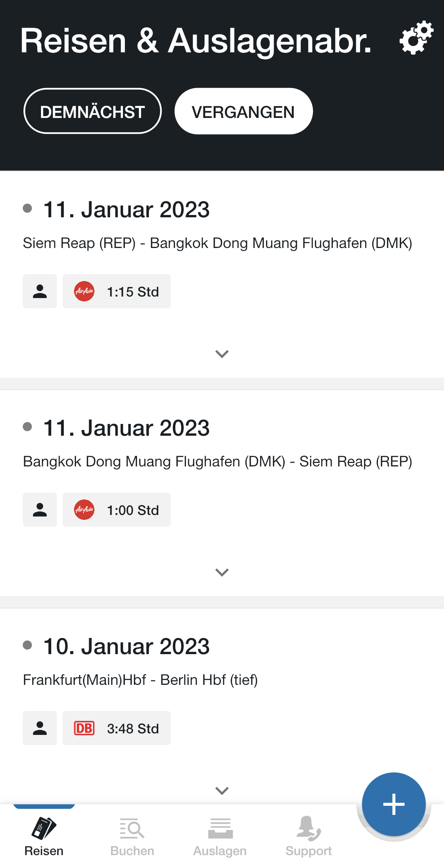Go to the Support tab

click(x=309, y=837)
